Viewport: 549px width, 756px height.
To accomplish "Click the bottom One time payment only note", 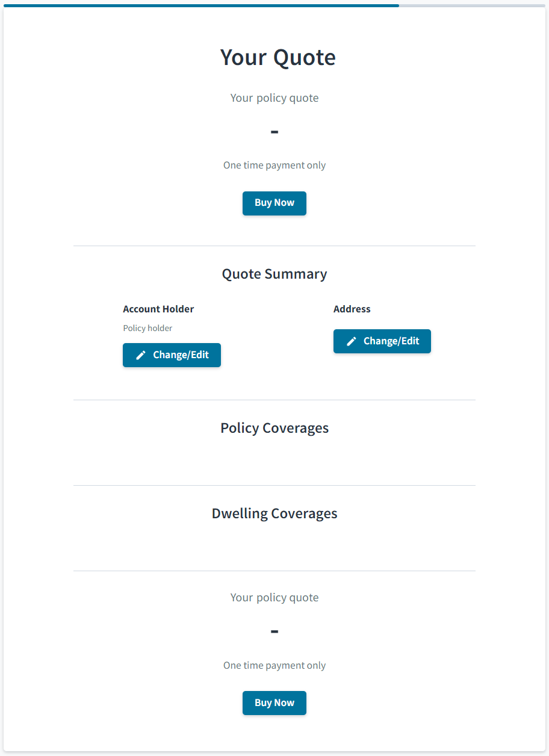I will click(274, 665).
